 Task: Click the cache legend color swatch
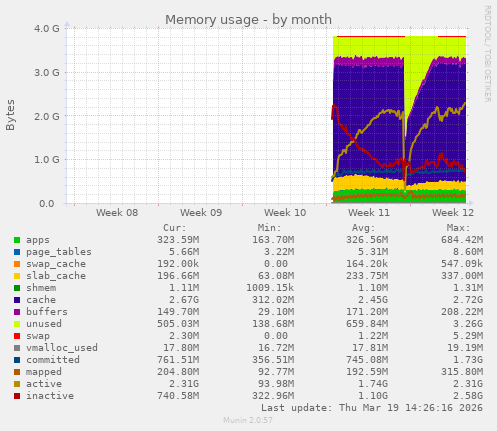17,300
